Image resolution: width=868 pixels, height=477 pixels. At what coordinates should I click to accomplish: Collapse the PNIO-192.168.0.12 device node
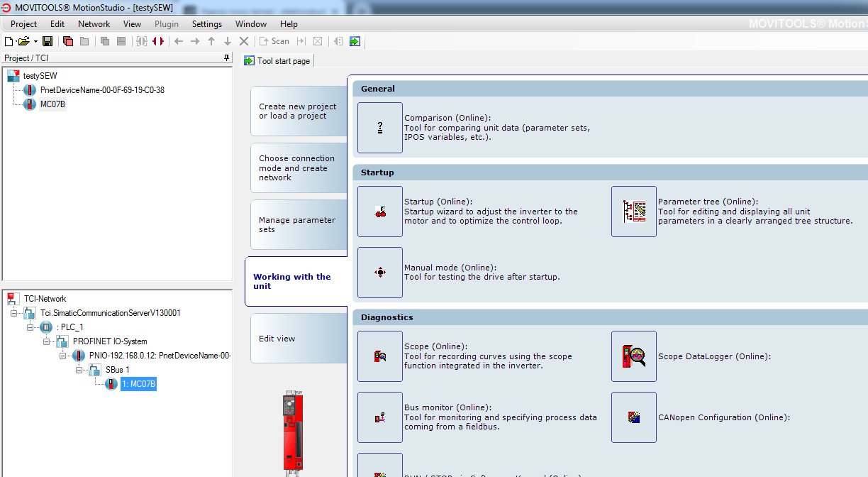(x=63, y=356)
